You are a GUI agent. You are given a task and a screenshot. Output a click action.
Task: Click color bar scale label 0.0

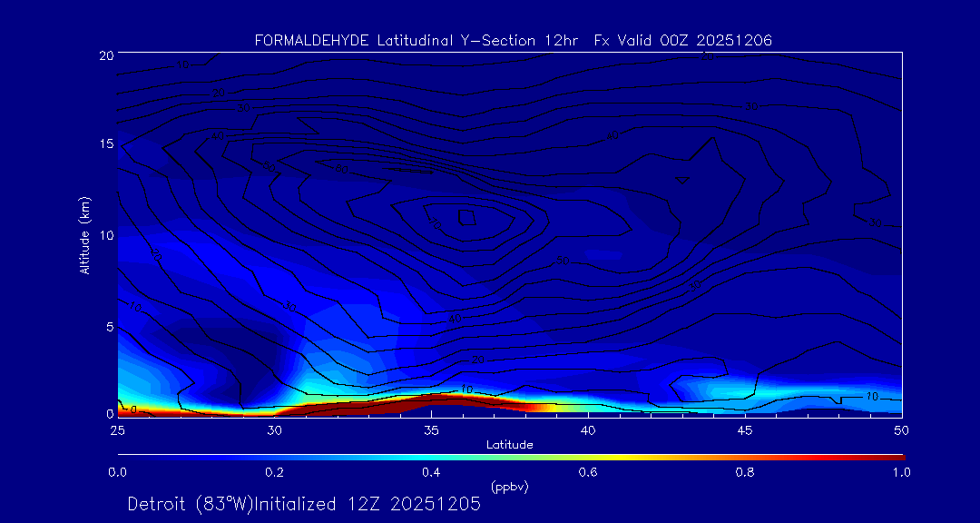[x=117, y=472]
